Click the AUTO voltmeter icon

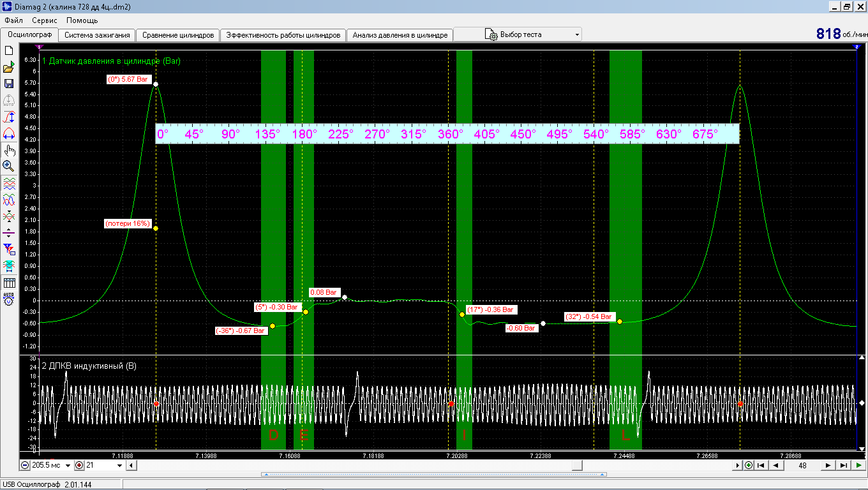pos(9,299)
